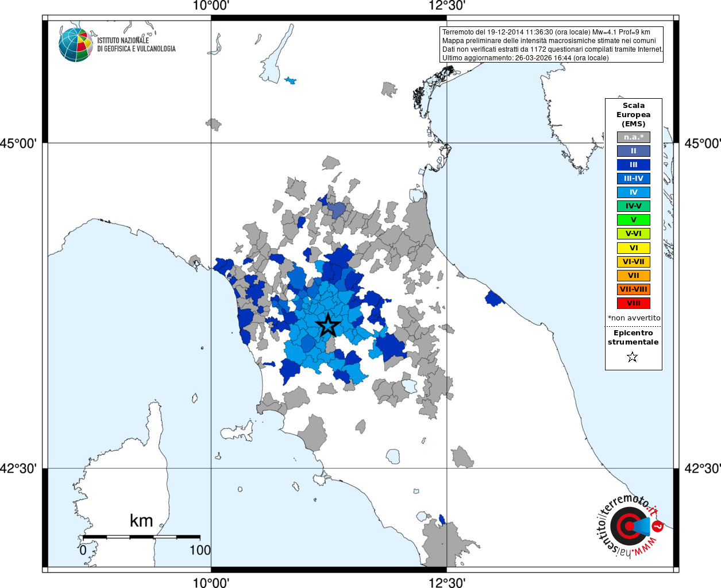
Task: Click 'ISTITUTO NAZIONALE DI GEOFISICA E VULCANOLOGIA' text
Action: click(x=136, y=45)
